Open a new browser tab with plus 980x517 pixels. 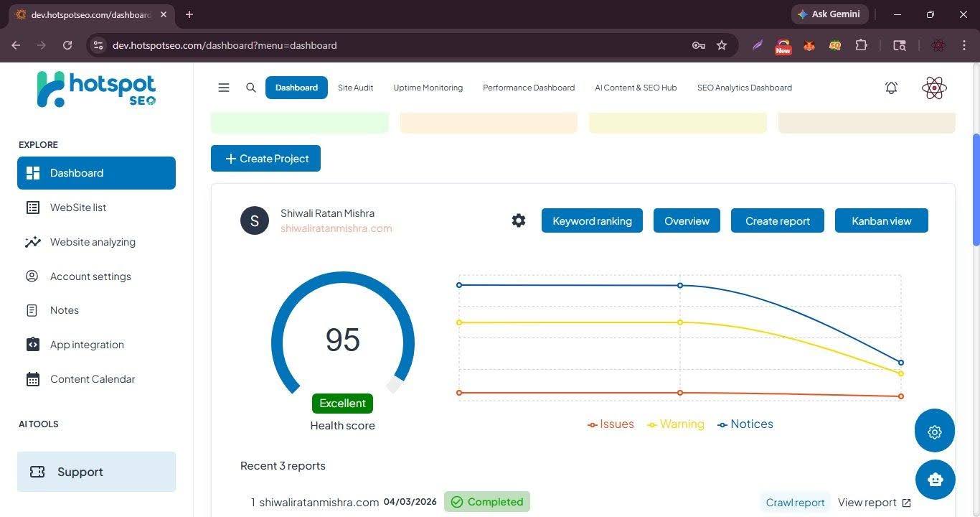click(x=189, y=14)
